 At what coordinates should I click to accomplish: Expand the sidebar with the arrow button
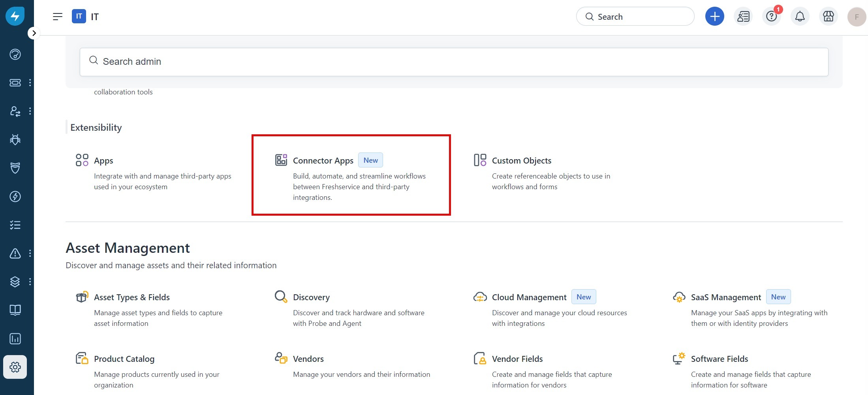coord(34,33)
